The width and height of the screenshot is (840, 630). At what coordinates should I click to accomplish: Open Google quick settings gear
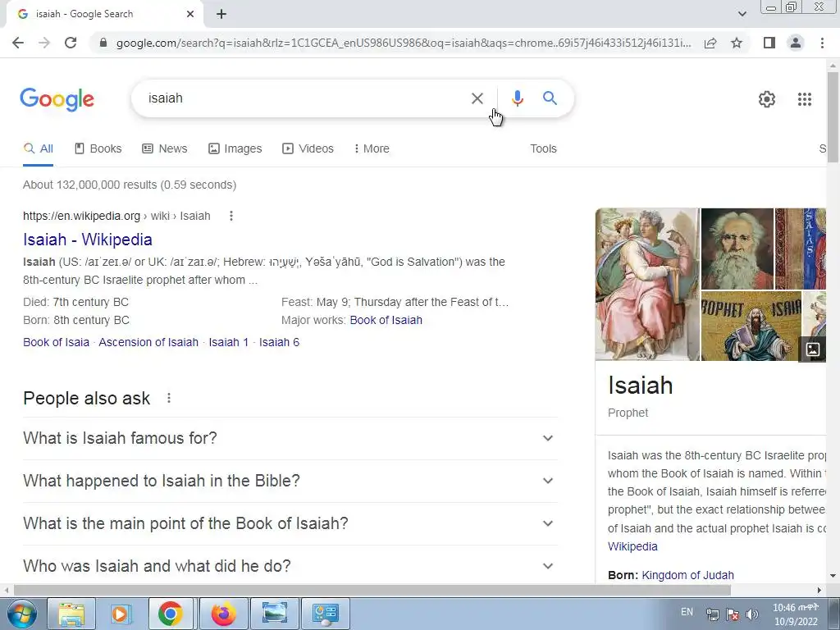(767, 99)
